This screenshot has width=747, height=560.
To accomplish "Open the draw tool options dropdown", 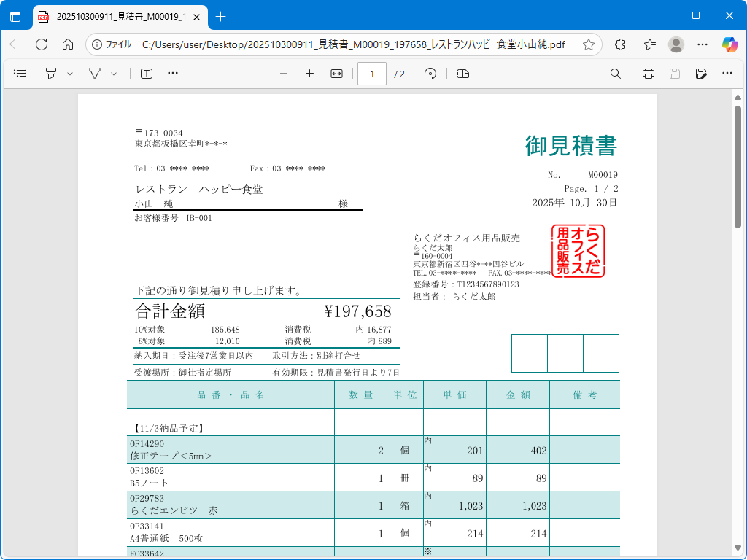I will (114, 74).
